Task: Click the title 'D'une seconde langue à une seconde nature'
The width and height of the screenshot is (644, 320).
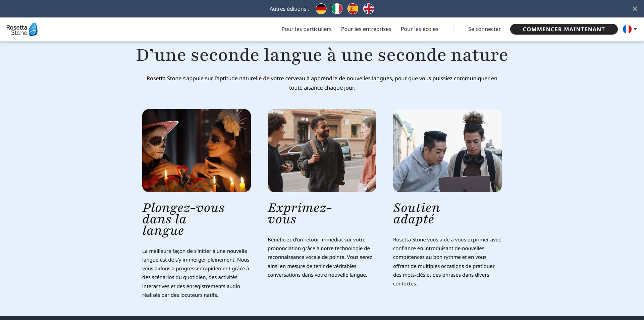Action: pyautogui.click(x=322, y=55)
